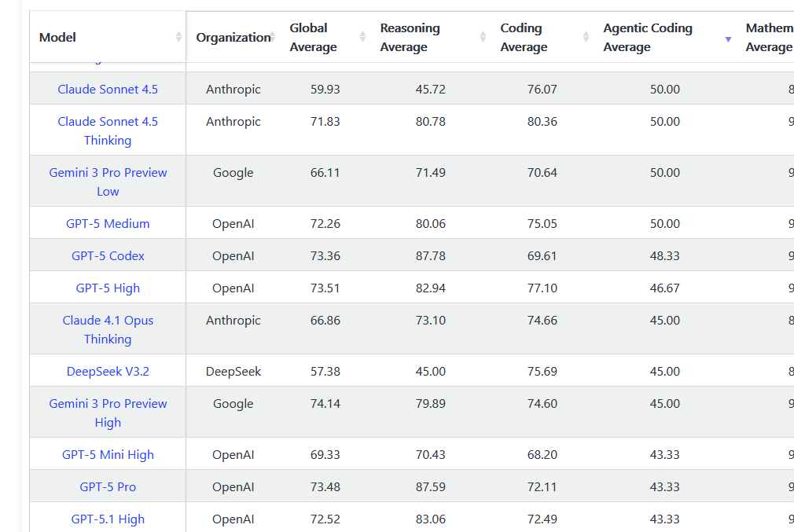Open GPT-5 Medium model page
794x532 pixels.
click(108, 223)
